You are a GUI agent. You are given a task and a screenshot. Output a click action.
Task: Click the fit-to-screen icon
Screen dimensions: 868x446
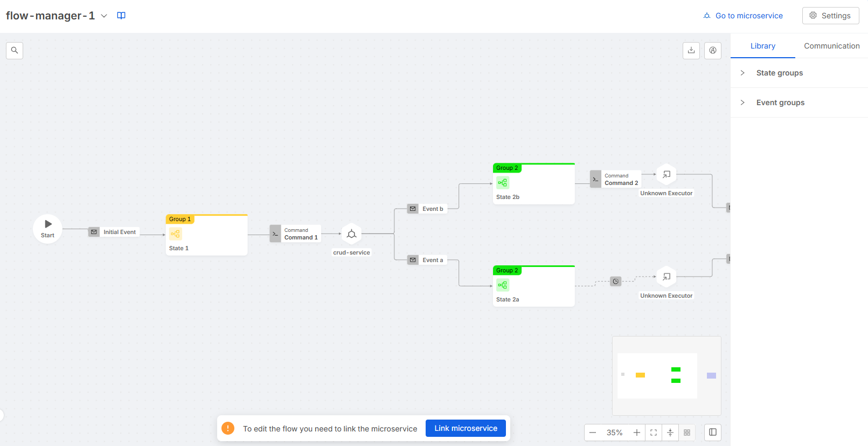[x=654, y=433]
